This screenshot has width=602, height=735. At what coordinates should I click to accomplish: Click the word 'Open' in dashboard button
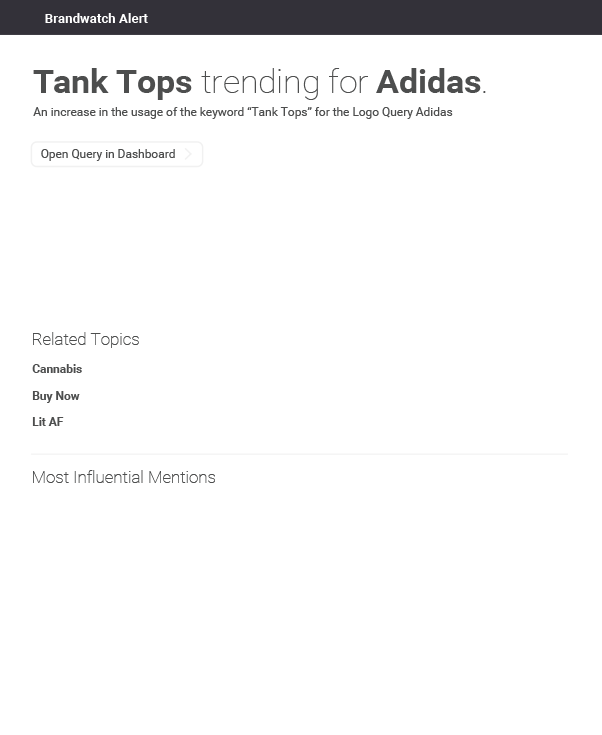tap(54, 155)
